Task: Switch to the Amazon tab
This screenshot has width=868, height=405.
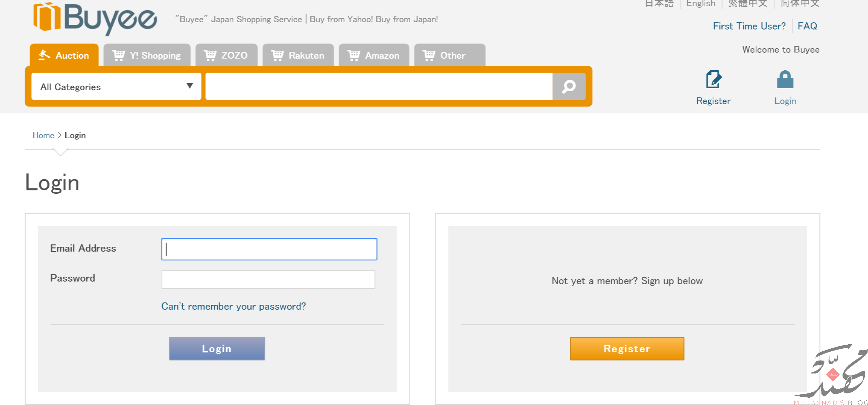Action: pos(374,55)
